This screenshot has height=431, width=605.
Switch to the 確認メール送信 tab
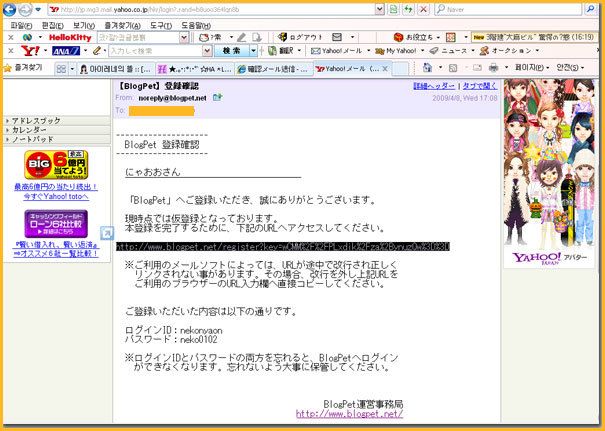274,69
